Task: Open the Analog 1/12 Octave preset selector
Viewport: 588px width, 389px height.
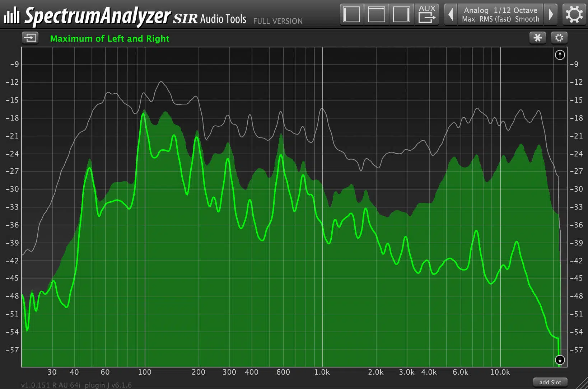Action: tap(500, 15)
